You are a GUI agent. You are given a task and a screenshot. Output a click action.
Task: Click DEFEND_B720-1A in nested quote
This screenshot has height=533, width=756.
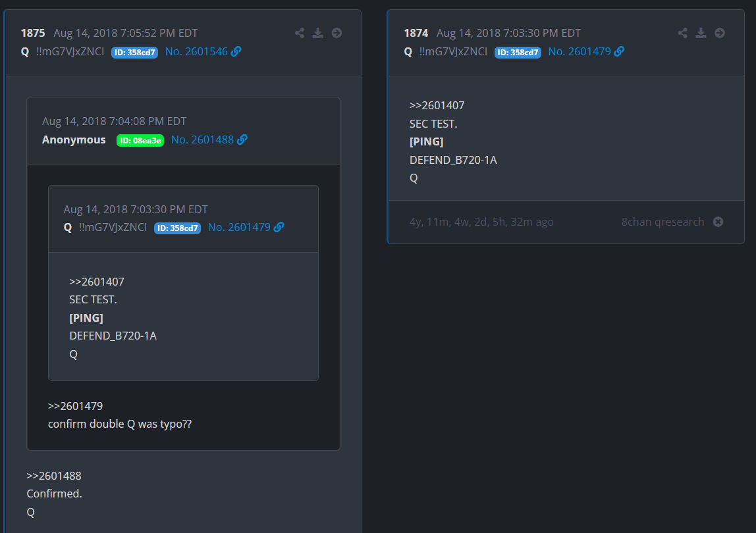coord(113,336)
